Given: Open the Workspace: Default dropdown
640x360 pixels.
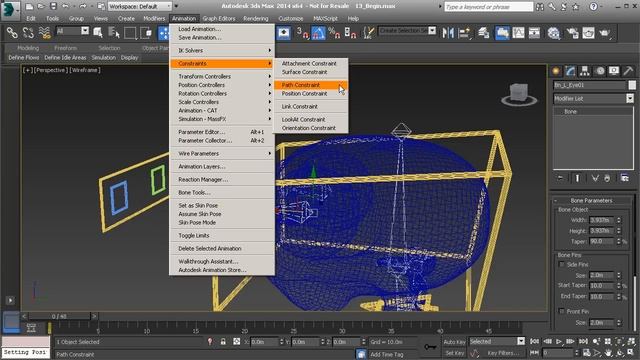Looking at the screenshot, I should click(140, 6).
